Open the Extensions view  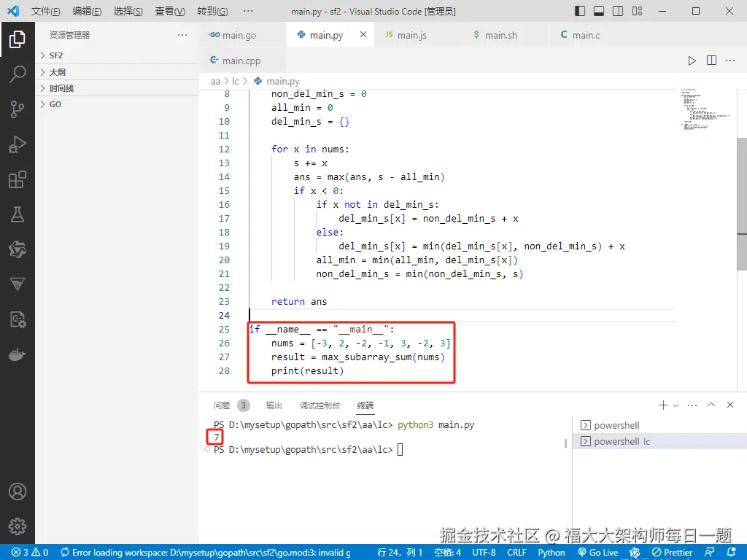point(18,179)
